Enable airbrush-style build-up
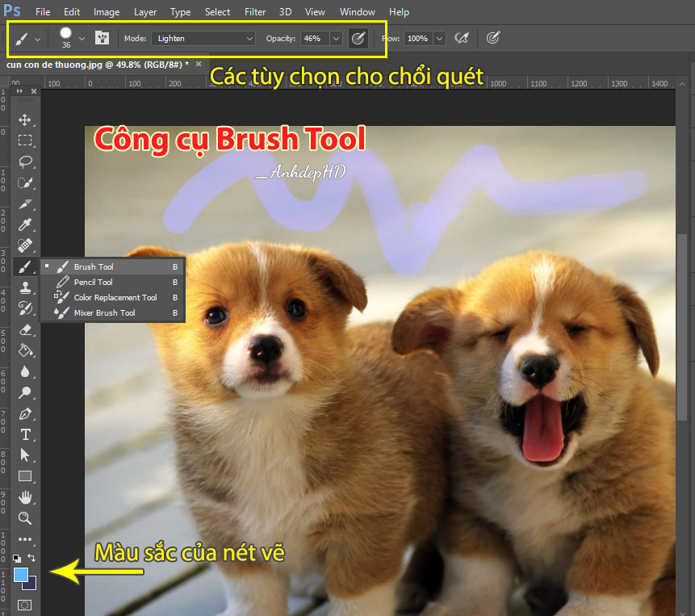 pos(462,38)
